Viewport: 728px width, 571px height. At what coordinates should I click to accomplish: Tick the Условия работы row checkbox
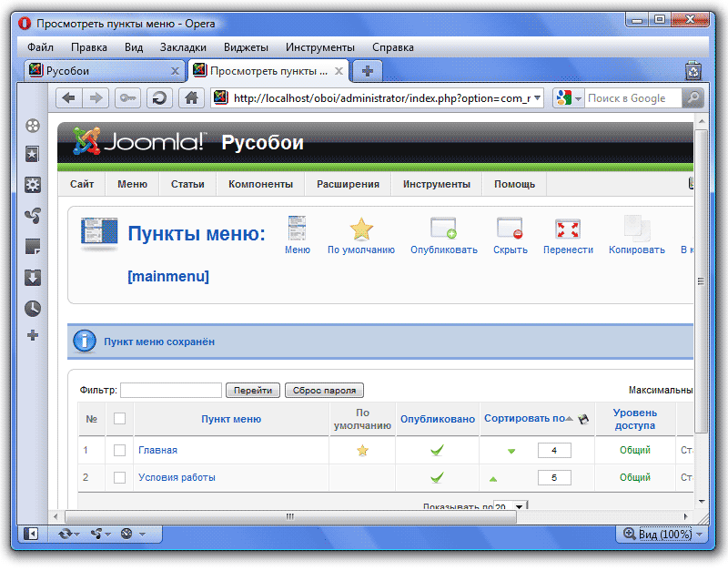tap(119, 477)
